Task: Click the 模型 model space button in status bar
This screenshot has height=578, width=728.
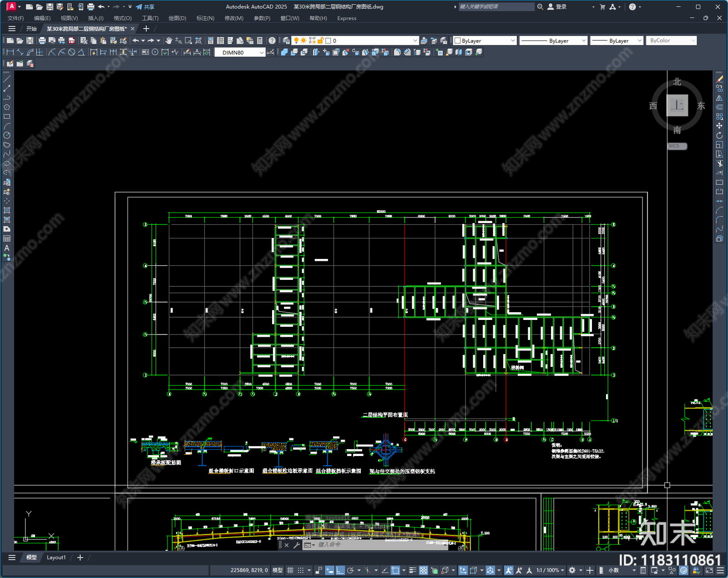Action: coord(278,570)
